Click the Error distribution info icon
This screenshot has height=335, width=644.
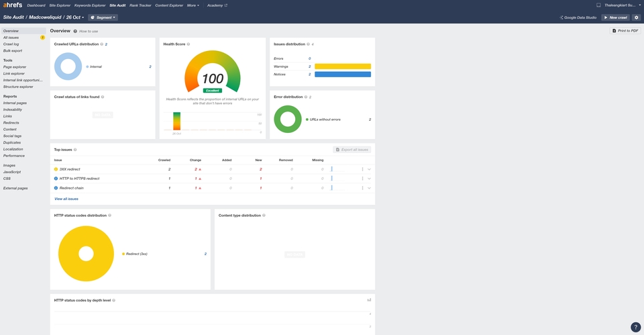[306, 97]
